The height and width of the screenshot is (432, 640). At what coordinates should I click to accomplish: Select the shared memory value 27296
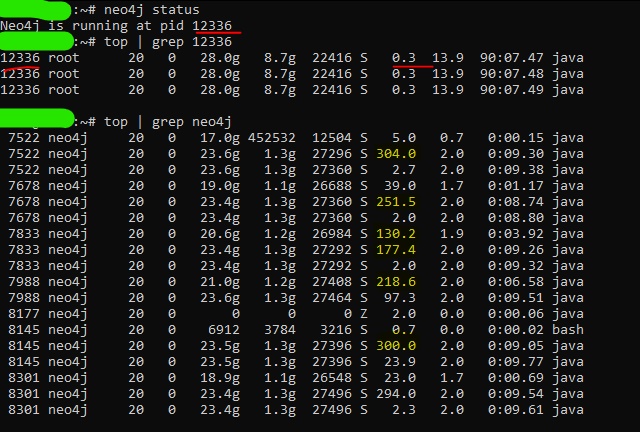coord(332,154)
